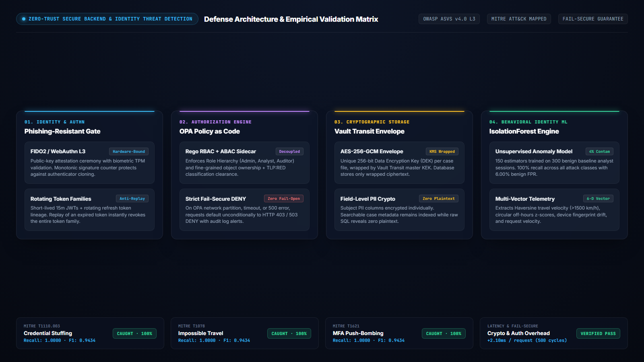The height and width of the screenshot is (362, 644).
Task: Open the Unsupervised Anomaly Model title
Action: pyautogui.click(x=534, y=152)
